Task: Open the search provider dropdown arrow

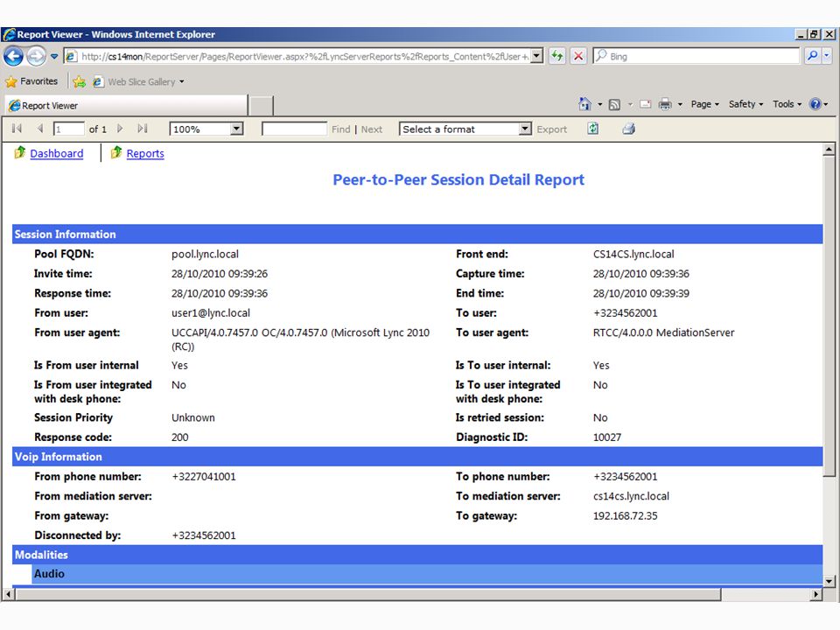Action: pyautogui.click(x=826, y=56)
